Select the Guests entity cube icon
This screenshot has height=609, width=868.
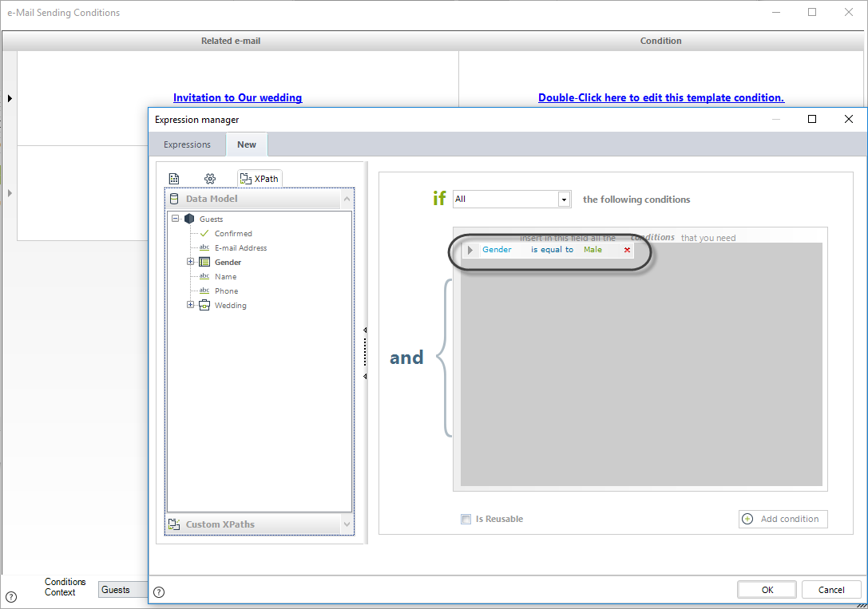189,219
